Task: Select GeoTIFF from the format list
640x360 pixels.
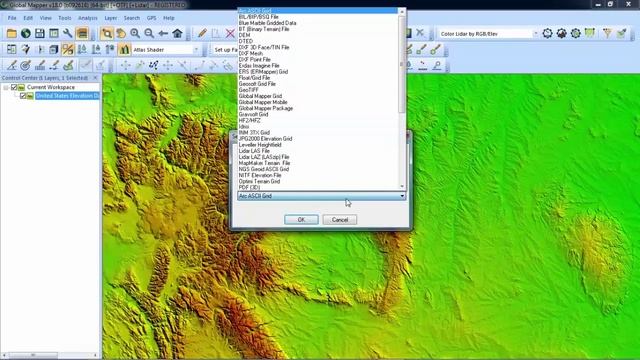Action: (x=249, y=90)
